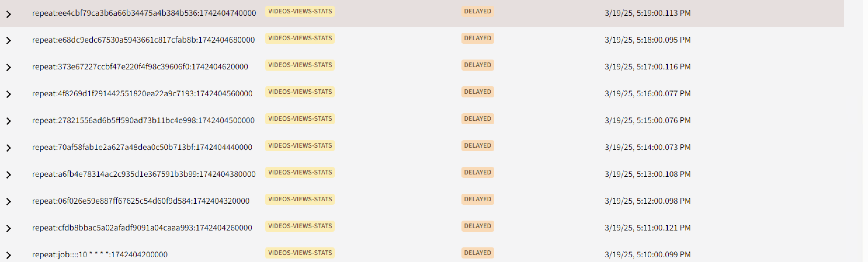The width and height of the screenshot is (868, 262).
Task: Expand the job row repeat:70af58fab1e2a627a48dea0c50b713bf
Action: (9, 148)
